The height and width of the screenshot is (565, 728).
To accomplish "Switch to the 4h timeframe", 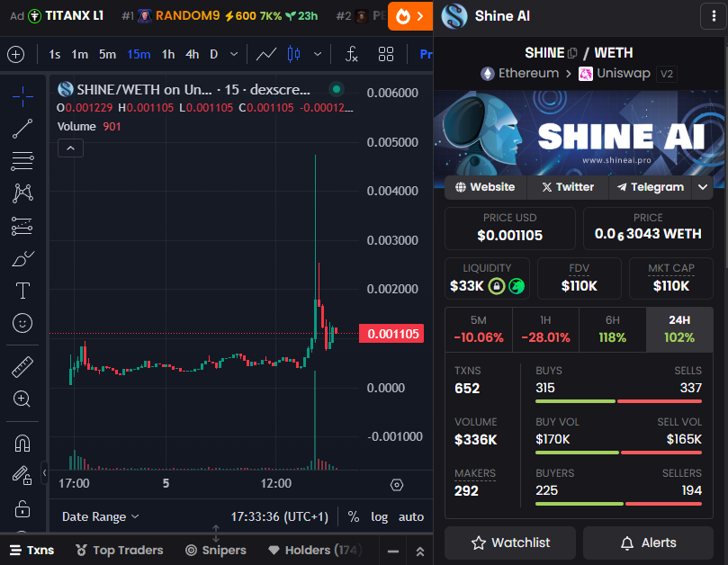I will tap(193, 54).
